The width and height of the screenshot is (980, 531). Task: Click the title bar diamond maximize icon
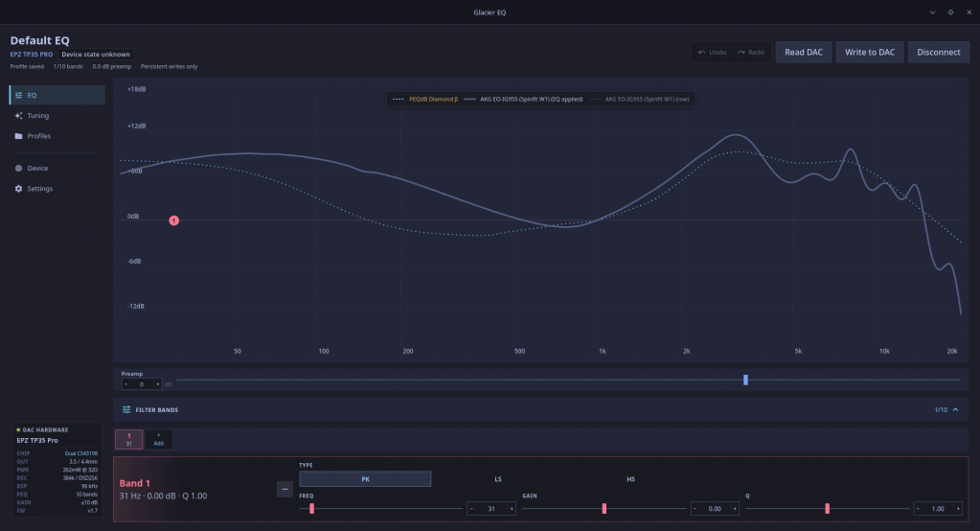(950, 12)
